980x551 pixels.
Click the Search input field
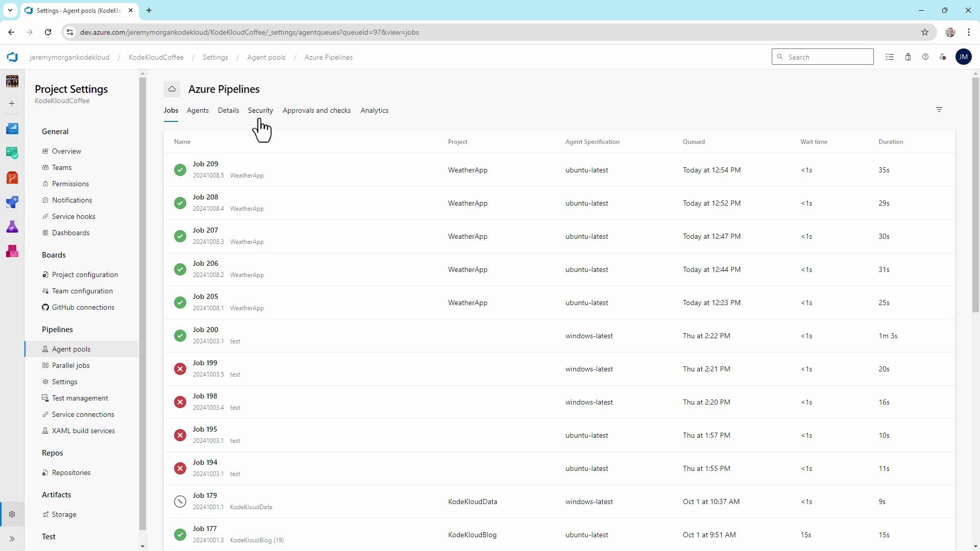(x=827, y=57)
